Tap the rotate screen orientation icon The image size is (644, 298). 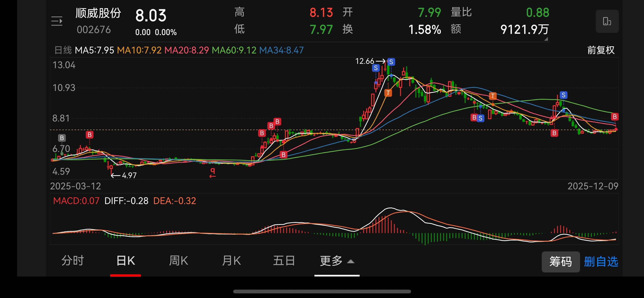pyautogui.click(x=607, y=21)
